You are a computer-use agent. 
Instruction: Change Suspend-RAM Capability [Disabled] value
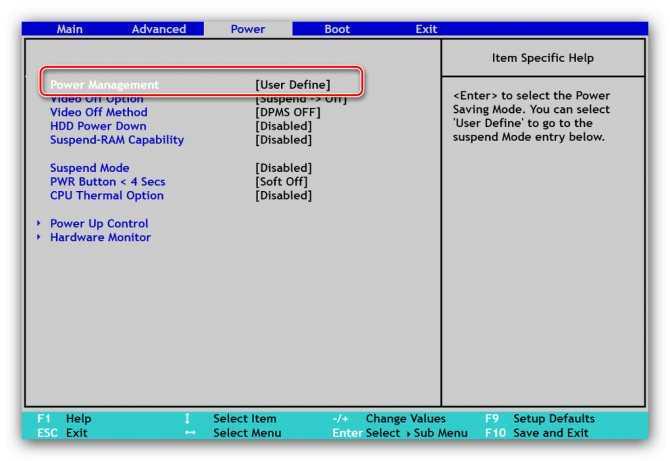284,140
